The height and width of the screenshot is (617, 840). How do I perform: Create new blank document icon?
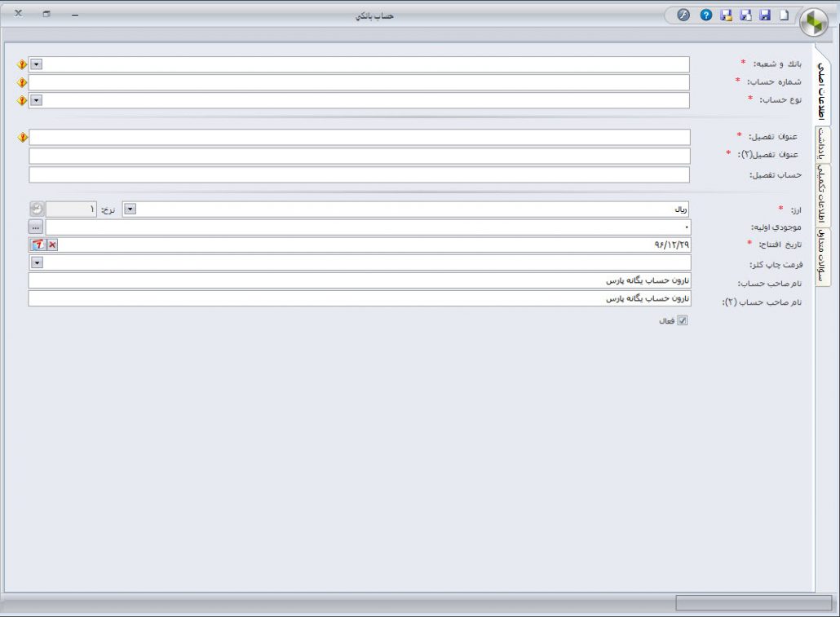point(784,15)
